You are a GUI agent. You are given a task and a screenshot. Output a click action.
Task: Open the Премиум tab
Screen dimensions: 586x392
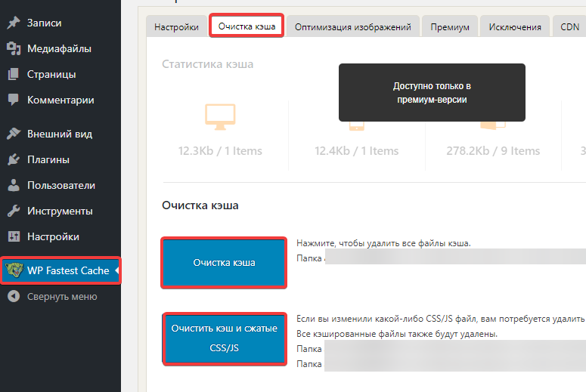pos(450,27)
